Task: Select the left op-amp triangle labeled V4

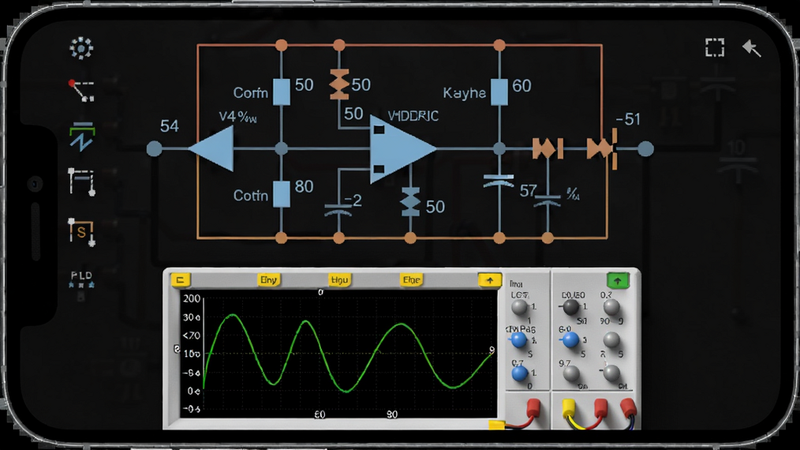Action: point(212,148)
